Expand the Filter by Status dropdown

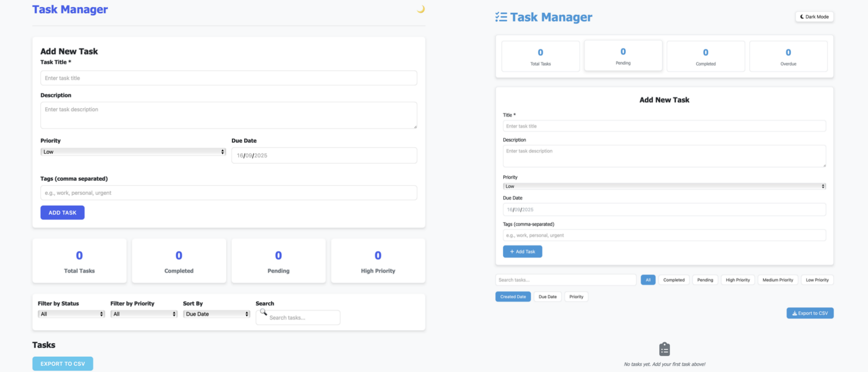71,314
